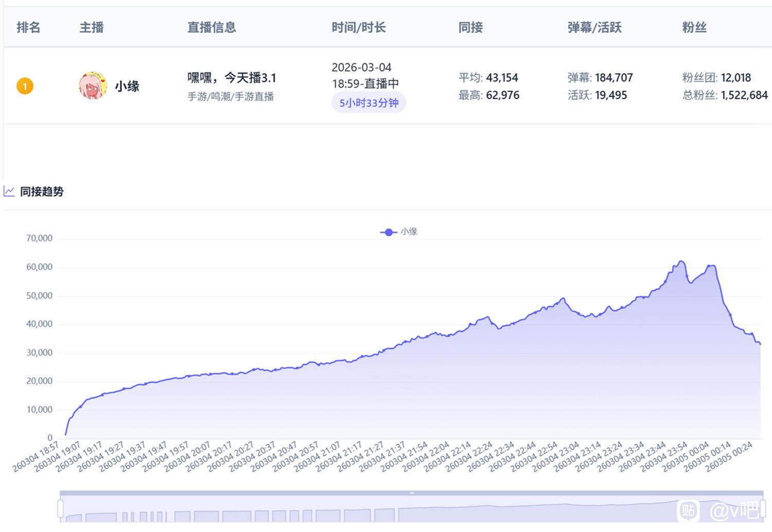Sort by the 粉丝 column header
The width and height of the screenshot is (772, 532).
click(x=694, y=27)
